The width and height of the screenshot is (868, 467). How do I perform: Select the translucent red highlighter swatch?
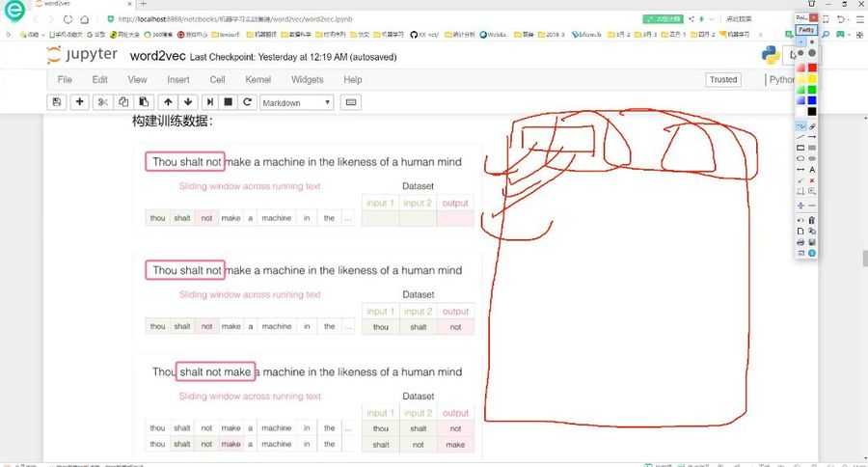click(800, 68)
